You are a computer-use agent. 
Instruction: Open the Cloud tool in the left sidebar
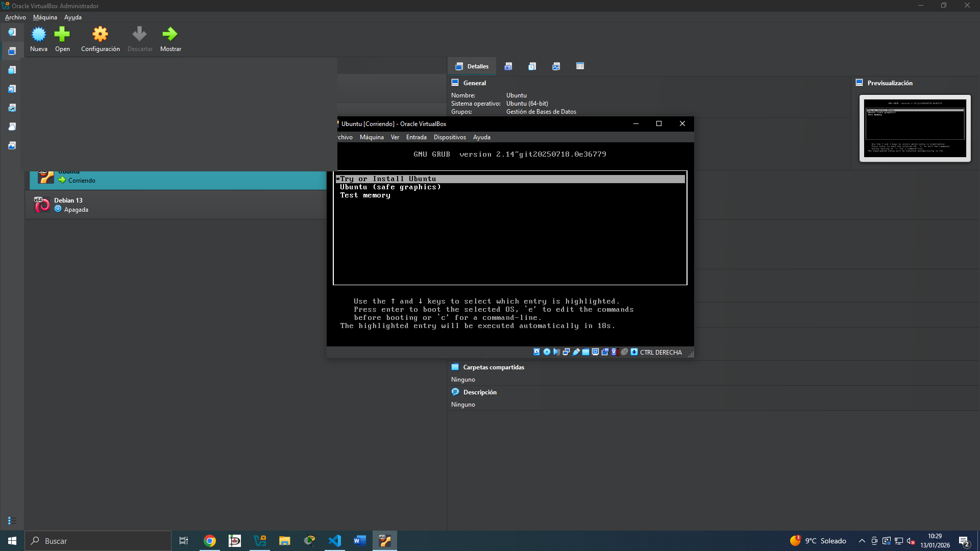[x=12, y=127]
